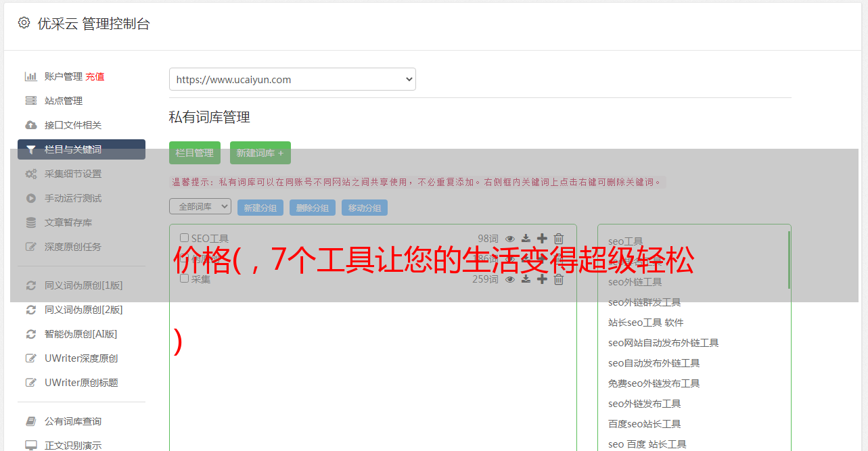Viewport: 868px width, 451px height.
Task: Click the 私有词库管理 heading
Action: click(x=210, y=118)
